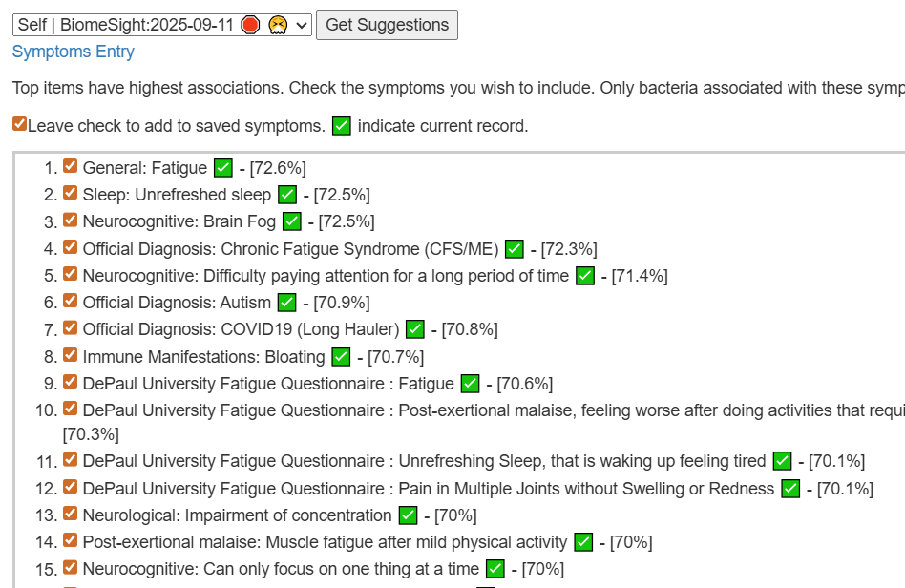The width and height of the screenshot is (905, 588).
Task: Click green check icon after DePaul Unrefreshing Sleep
Action: 782,461
